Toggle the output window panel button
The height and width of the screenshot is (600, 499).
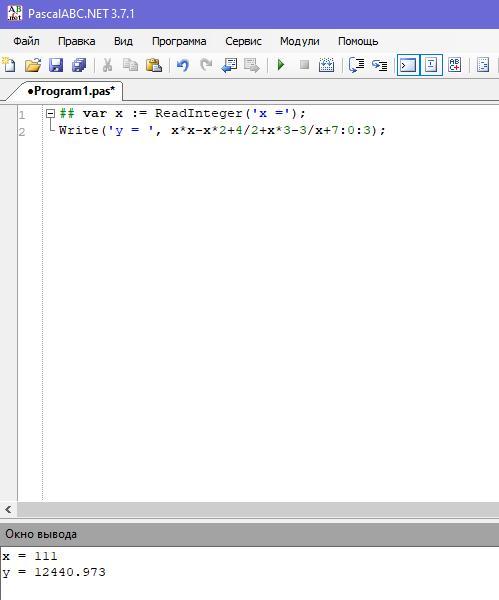408,65
